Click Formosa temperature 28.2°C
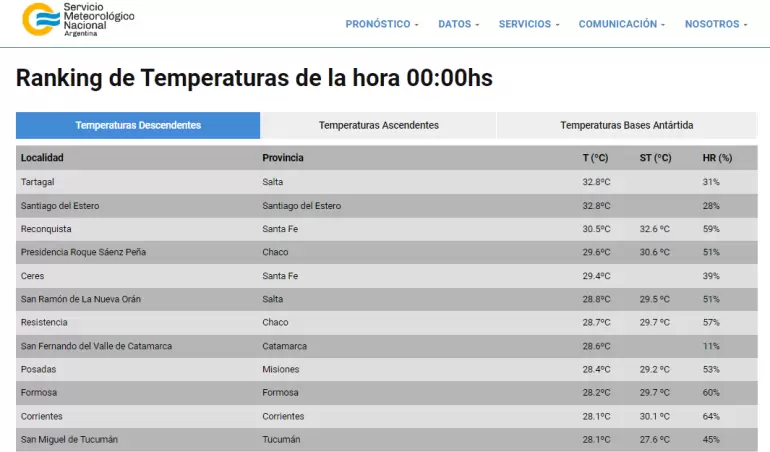The image size is (770, 452). point(596,393)
